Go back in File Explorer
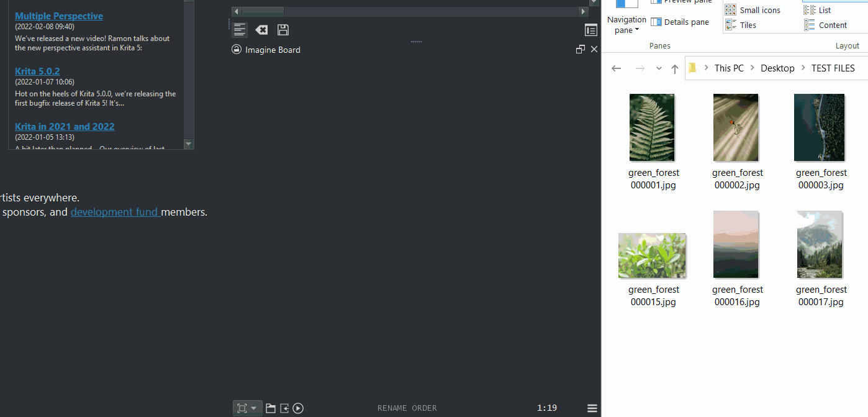This screenshot has width=868, height=417. [616, 68]
